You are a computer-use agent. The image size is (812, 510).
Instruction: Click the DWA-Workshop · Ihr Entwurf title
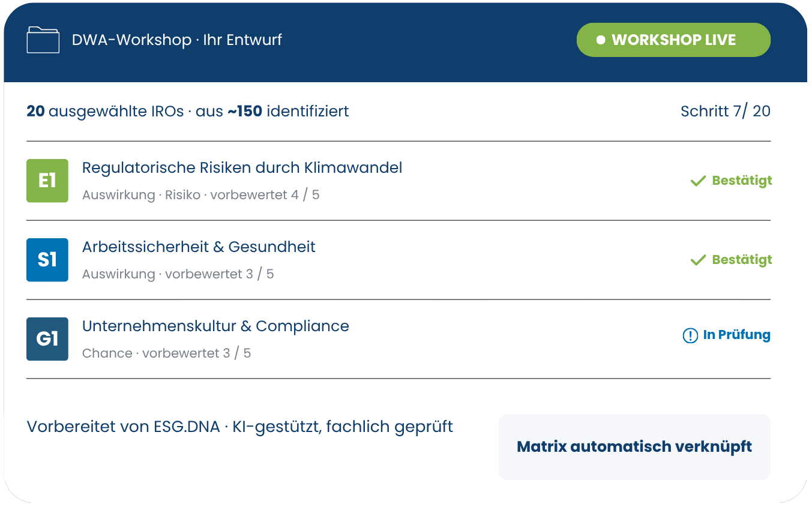click(x=177, y=40)
